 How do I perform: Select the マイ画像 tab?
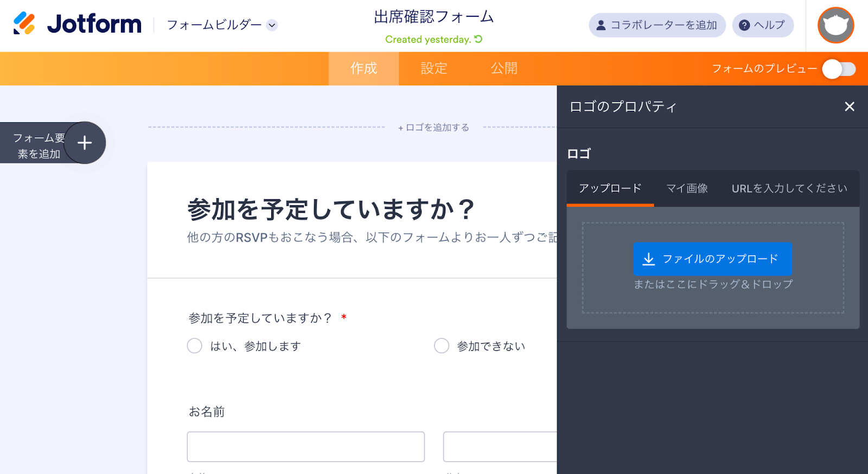(687, 188)
